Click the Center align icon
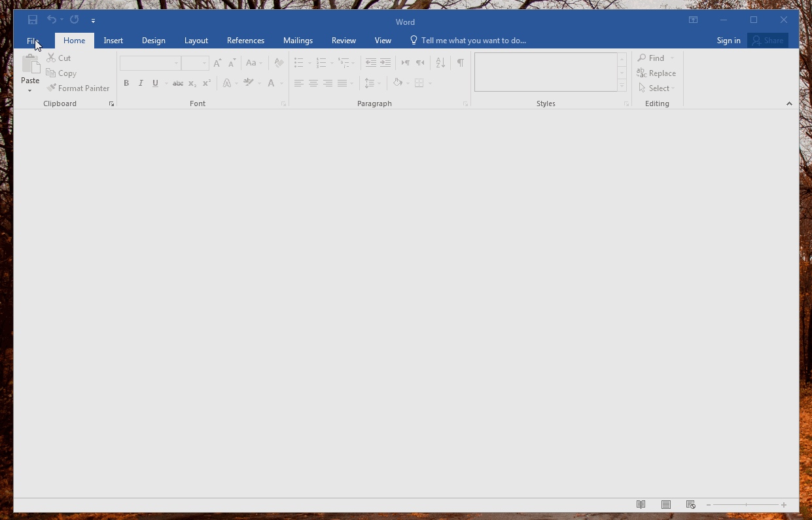The image size is (812, 520). point(313,83)
